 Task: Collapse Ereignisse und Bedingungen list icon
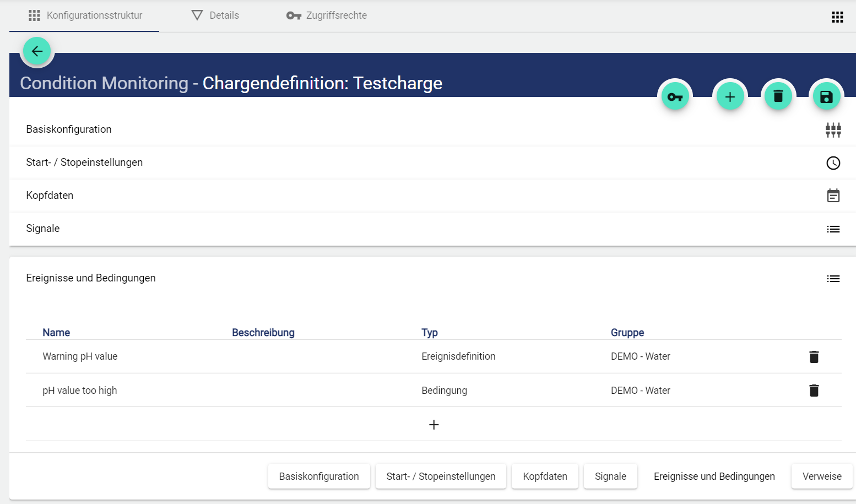(x=833, y=279)
